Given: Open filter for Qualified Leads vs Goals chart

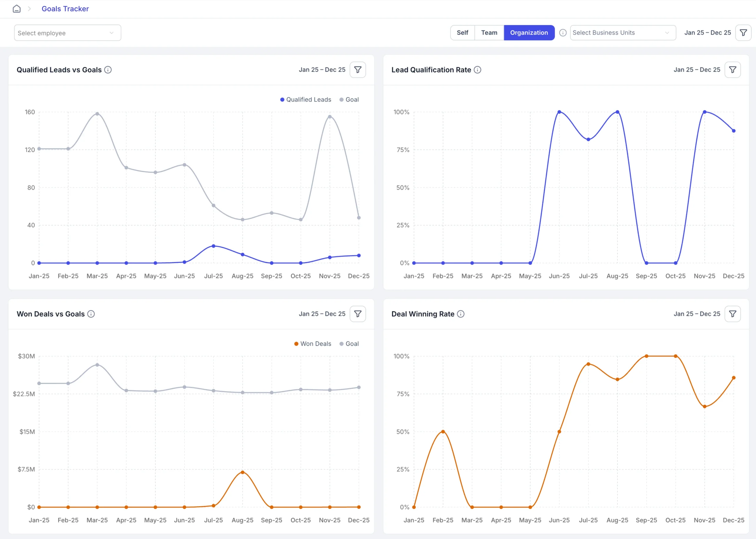Looking at the screenshot, I should [357, 70].
